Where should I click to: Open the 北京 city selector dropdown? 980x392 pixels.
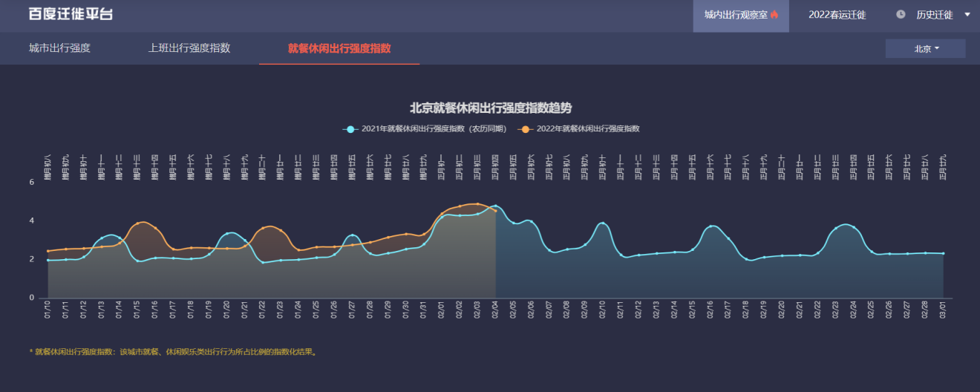(x=925, y=49)
